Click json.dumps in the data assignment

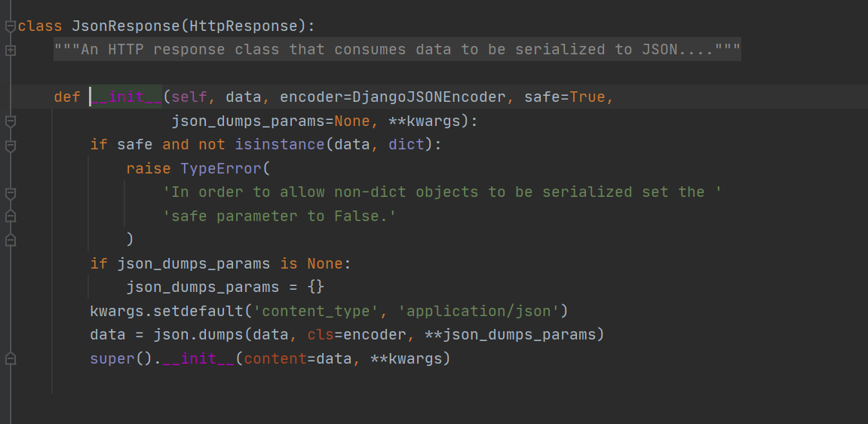click(x=199, y=335)
